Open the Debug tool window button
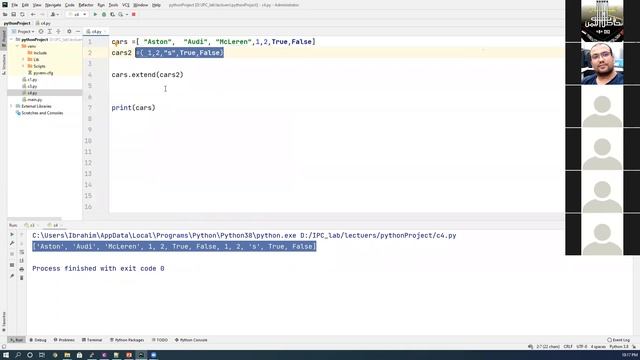 pyautogui.click(x=38, y=340)
